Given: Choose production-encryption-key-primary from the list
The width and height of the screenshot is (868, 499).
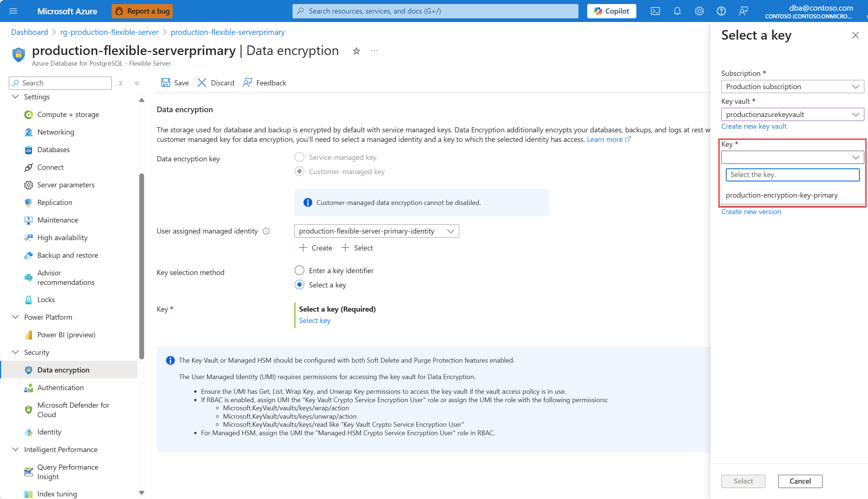Looking at the screenshot, I should [x=781, y=195].
